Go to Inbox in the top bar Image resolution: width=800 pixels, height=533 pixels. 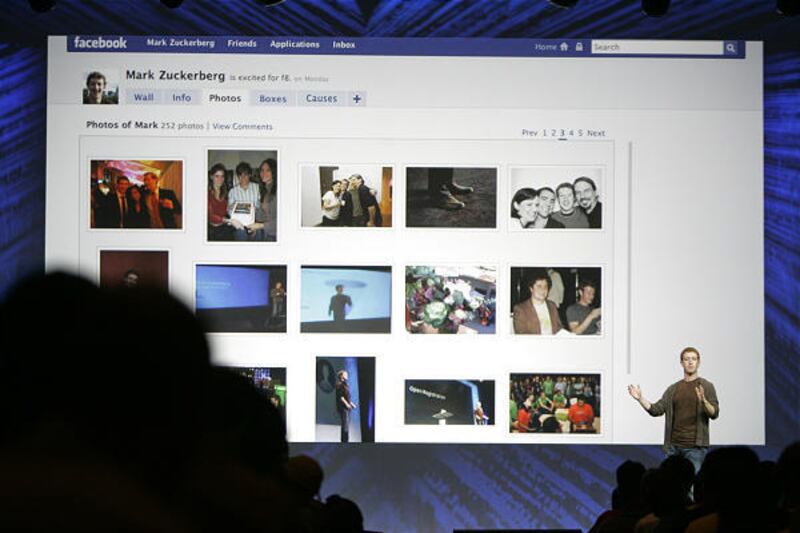pyautogui.click(x=344, y=45)
